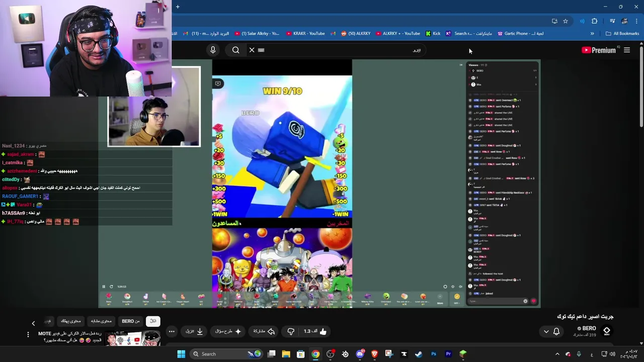Open a new Chrome tab with plus button
The height and width of the screenshot is (362, 644).
178,7
